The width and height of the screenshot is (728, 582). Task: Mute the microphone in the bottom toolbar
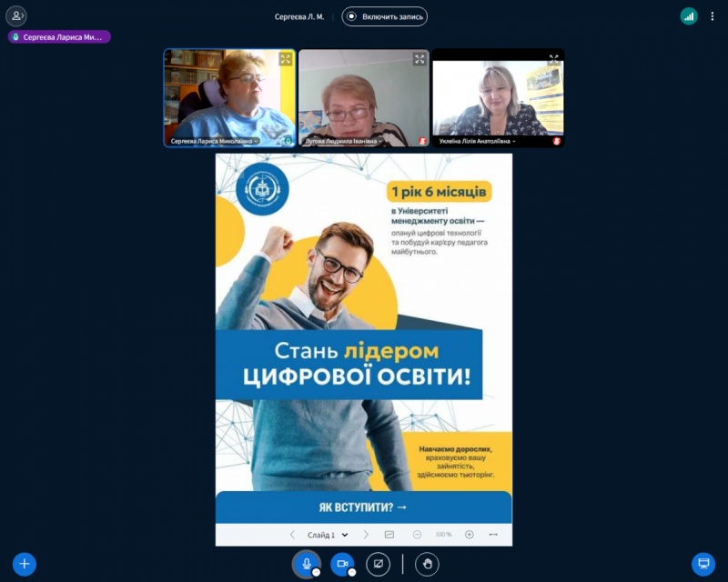pos(307,564)
